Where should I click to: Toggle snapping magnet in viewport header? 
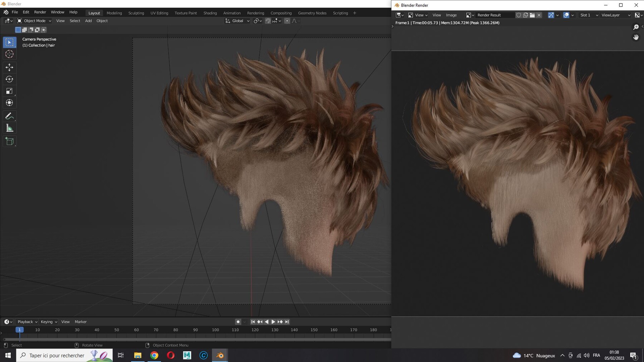[x=268, y=21]
